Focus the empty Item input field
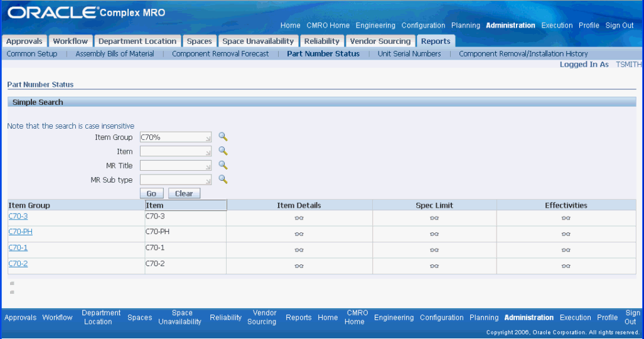The width and height of the screenshot is (644, 339). [176, 152]
